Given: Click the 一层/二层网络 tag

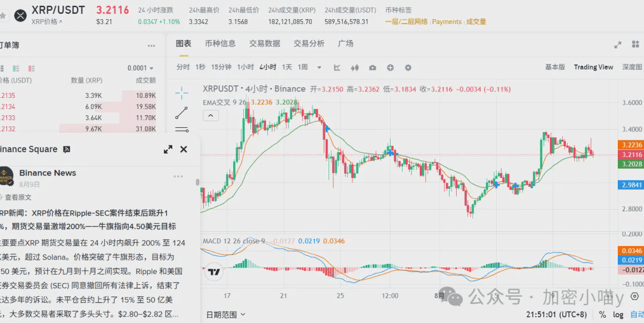Looking at the screenshot, I should click(x=406, y=22).
